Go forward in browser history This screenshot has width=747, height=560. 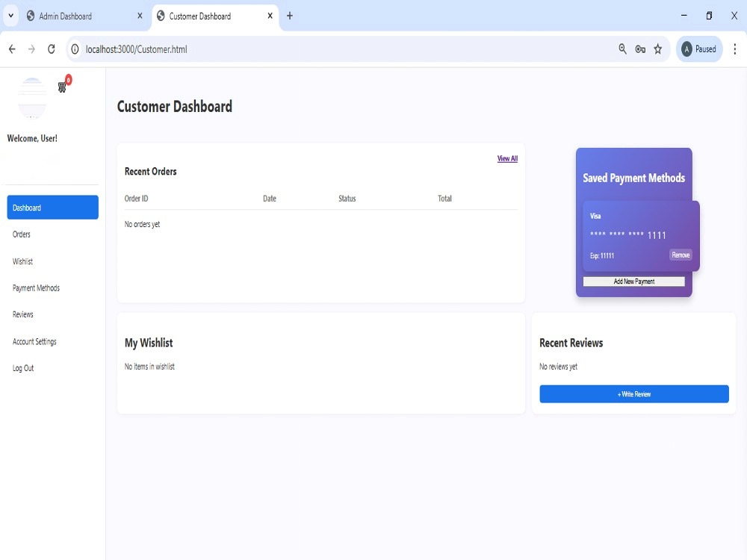pos(31,49)
